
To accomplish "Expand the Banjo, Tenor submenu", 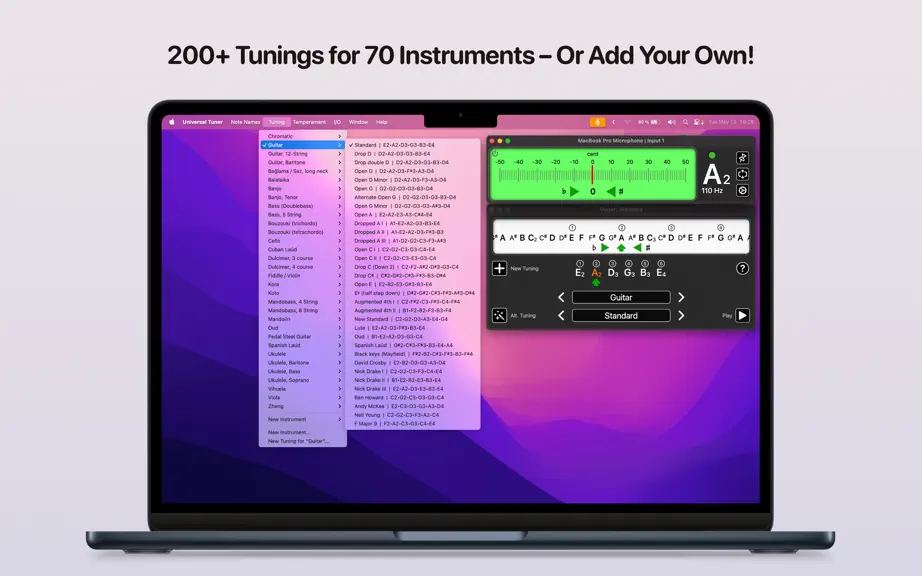I will pyautogui.click(x=303, y=197).
